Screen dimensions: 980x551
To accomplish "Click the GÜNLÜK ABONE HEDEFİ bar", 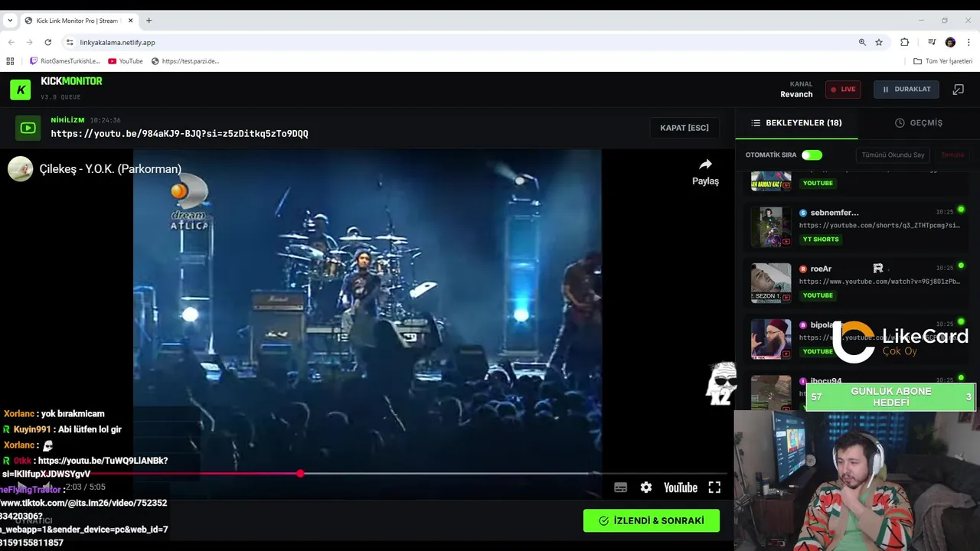I will (x=891, y=397).
